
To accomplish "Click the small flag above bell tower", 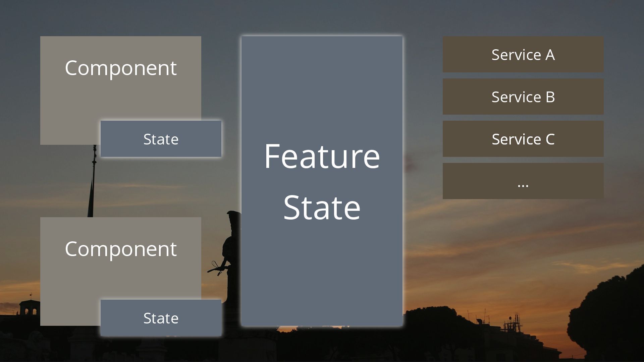I will [31, 295].
